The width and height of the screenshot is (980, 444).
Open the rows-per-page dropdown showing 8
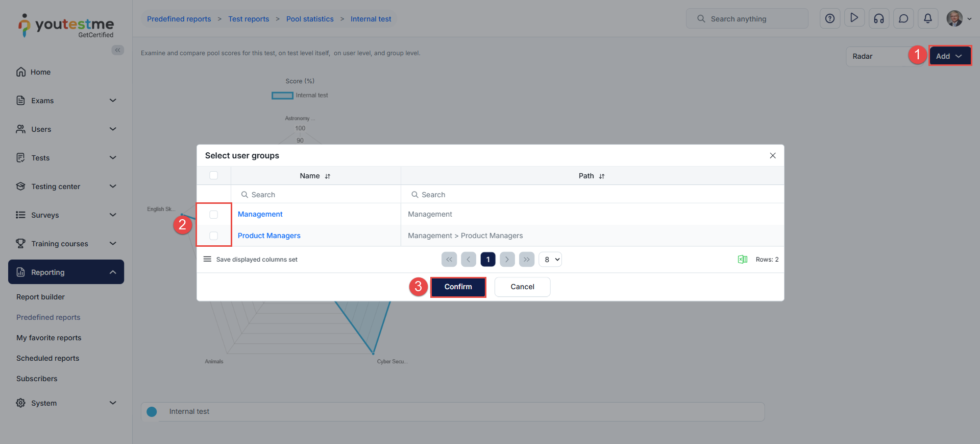point(550,260)
